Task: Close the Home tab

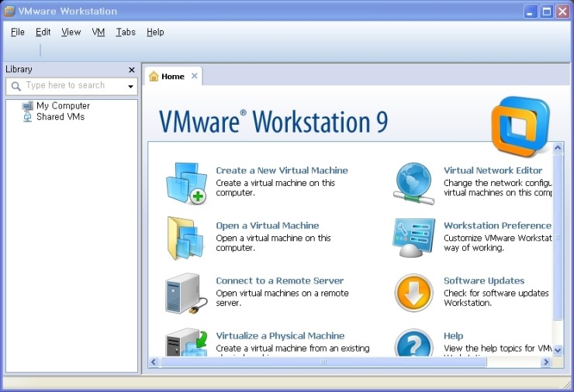Action: coord(195,76)
